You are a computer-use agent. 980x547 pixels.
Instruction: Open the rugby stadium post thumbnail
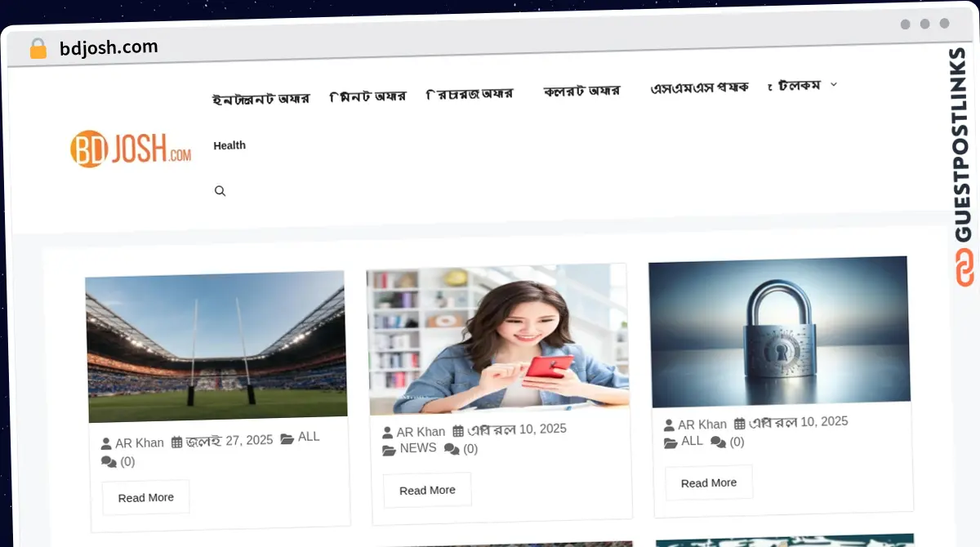point(216,347)
